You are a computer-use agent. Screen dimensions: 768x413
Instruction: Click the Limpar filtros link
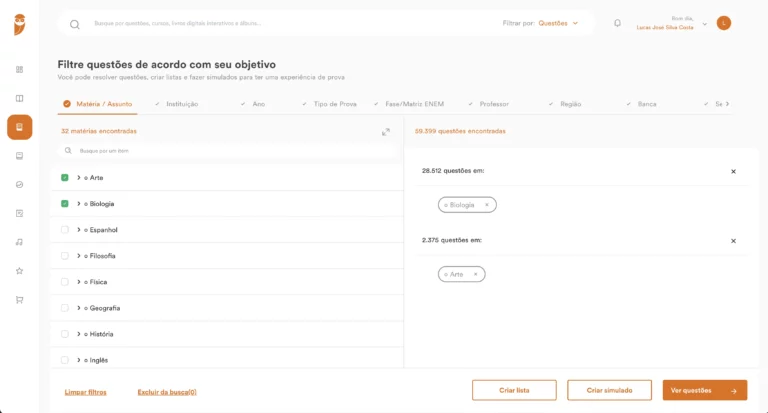(x=85, y=392)
